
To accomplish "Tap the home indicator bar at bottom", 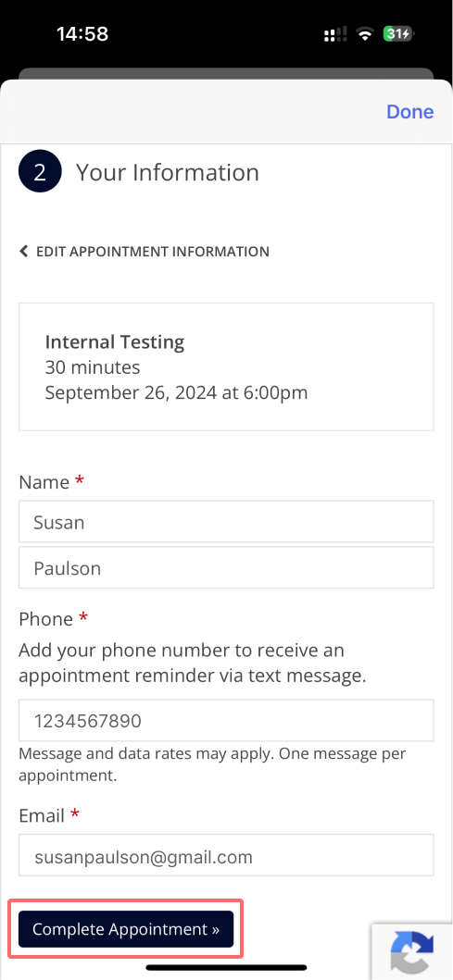I will pyautogui.click(x=226, y=967).
